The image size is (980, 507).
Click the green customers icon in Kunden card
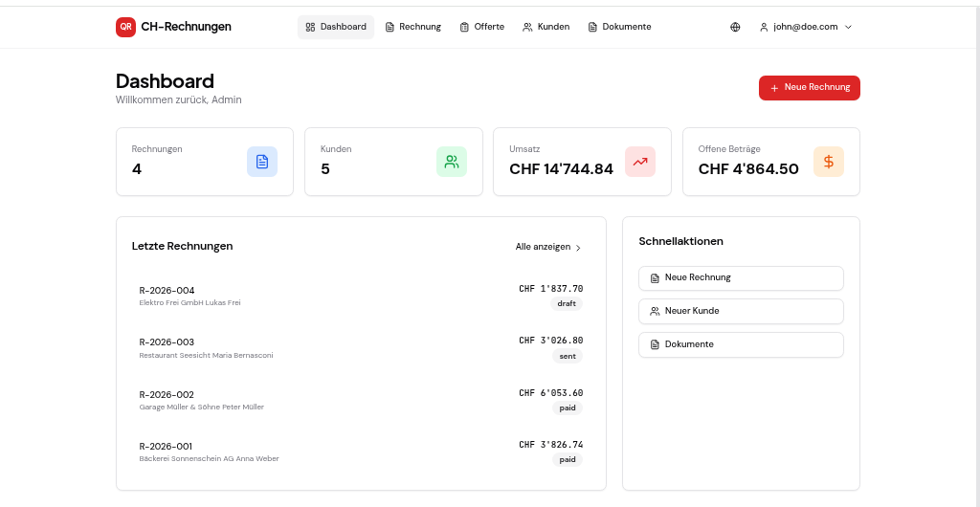(452, 162)
